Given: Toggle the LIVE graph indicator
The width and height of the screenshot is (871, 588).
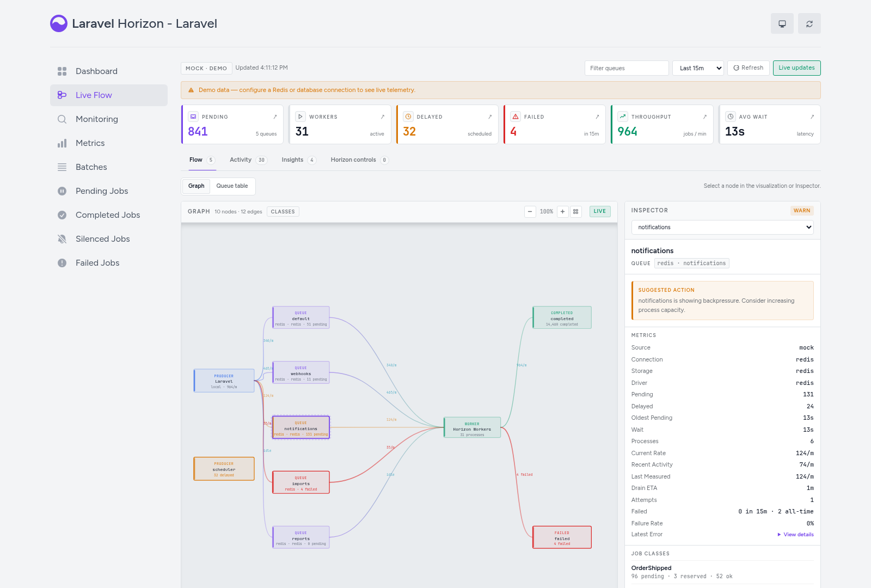Looking at the screenshot, I should (x=600, y=211).
